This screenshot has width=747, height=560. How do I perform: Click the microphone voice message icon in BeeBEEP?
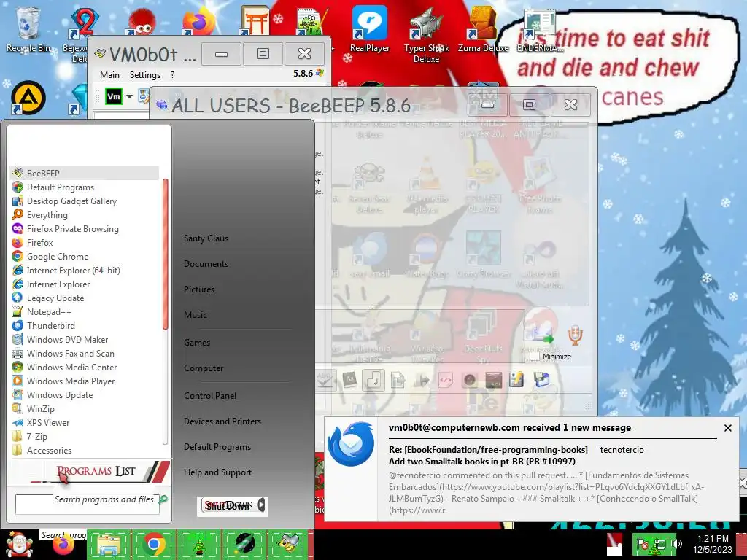pos(575,335)
